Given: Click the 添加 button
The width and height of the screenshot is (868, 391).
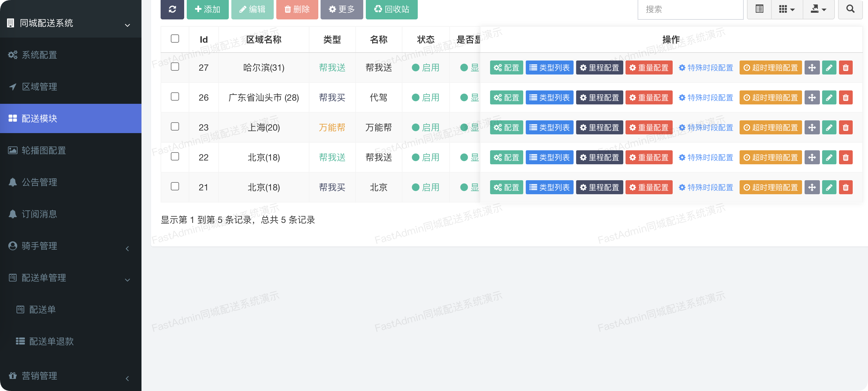Looking at the screenshot, I should point(207,9).
